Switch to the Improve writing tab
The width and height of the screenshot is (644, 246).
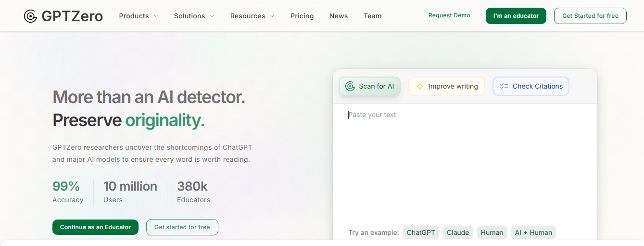coord(446,86)
